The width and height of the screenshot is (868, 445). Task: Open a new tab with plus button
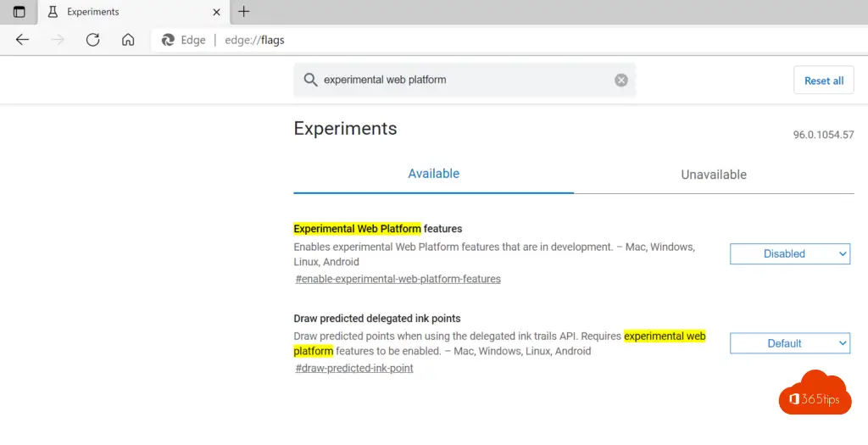[244, 12]
